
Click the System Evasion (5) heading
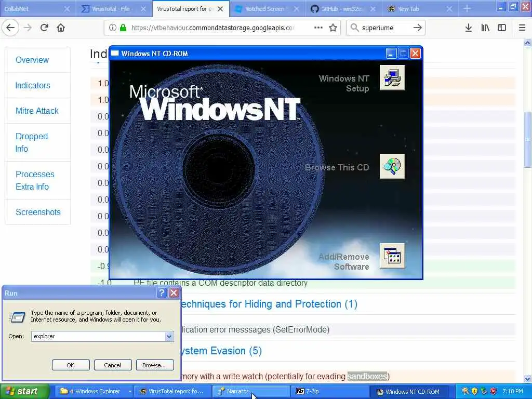pyautogui.click(x=221, y=351)
